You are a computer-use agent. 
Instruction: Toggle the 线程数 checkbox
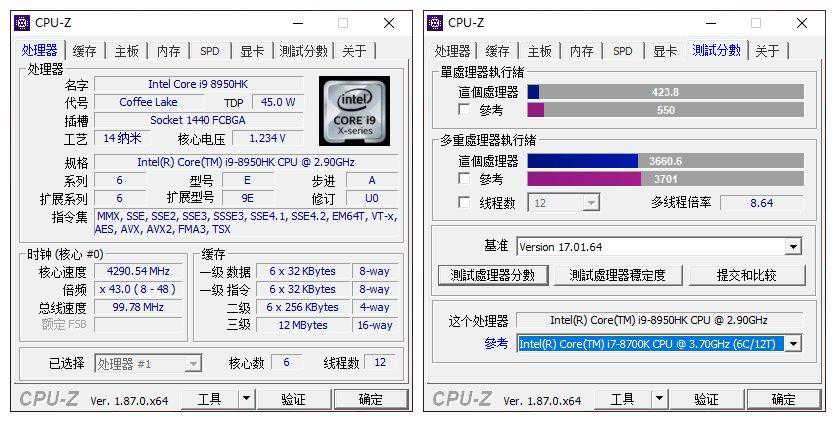(x=464, y=203)
